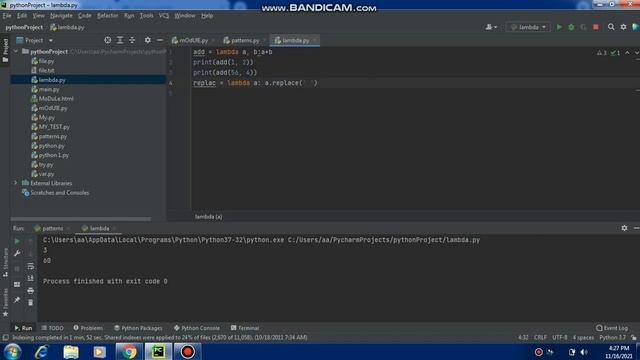The height and width of the screenshot is (360, 640).
Task: Open the lambda run configuration dropdown
Action: 528,27
